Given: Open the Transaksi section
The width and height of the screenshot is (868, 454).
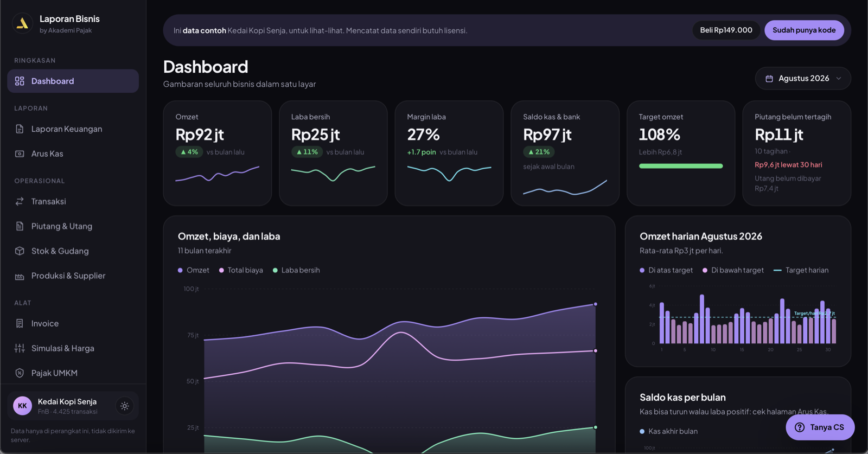Looking at the screenshot, I should click(73, 201).
